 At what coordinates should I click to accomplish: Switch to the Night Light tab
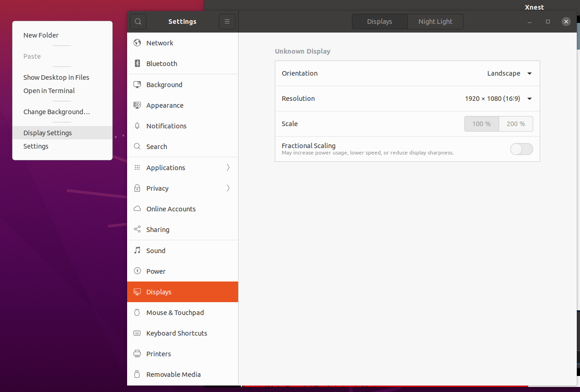435,22
